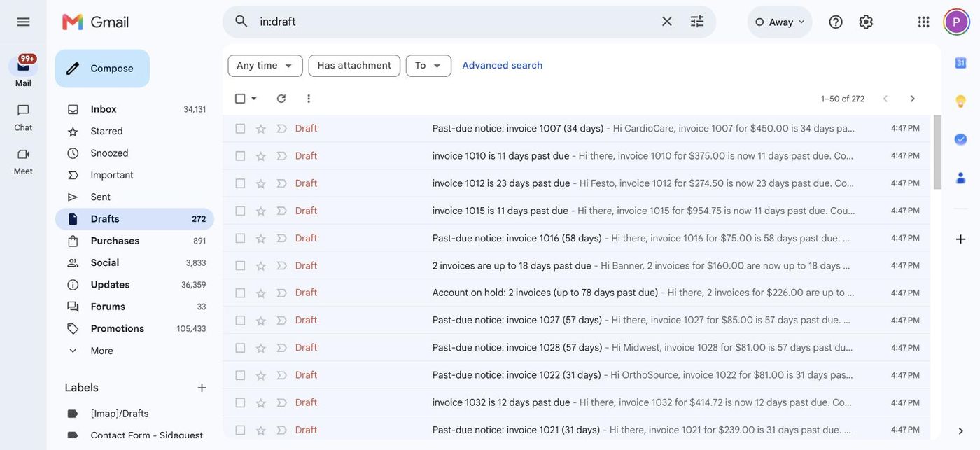Star the invoice 1007 draft

click(260, 129)
